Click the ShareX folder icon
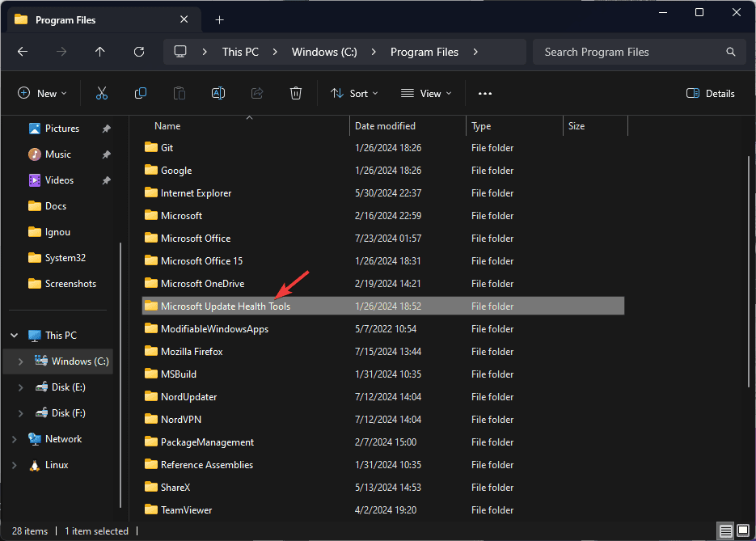Screen dimensions: 756x541 coord(151,487)
